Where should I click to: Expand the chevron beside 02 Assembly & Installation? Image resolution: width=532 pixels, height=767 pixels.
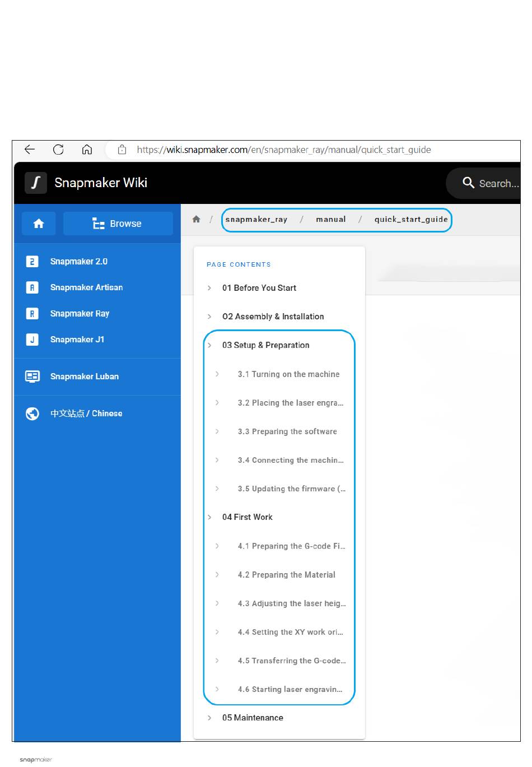(209, 317)
